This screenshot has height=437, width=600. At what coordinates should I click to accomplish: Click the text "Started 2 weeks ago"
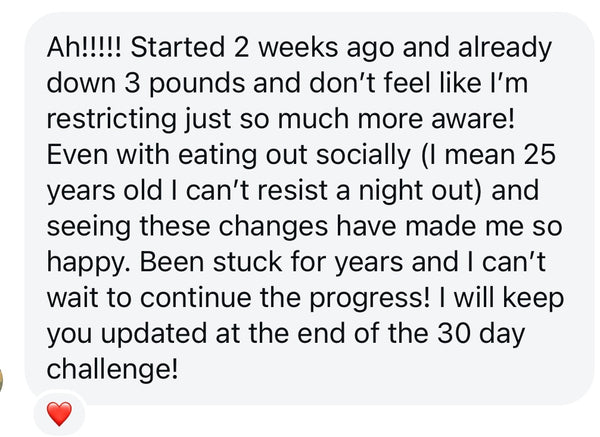tap(244, 47)
